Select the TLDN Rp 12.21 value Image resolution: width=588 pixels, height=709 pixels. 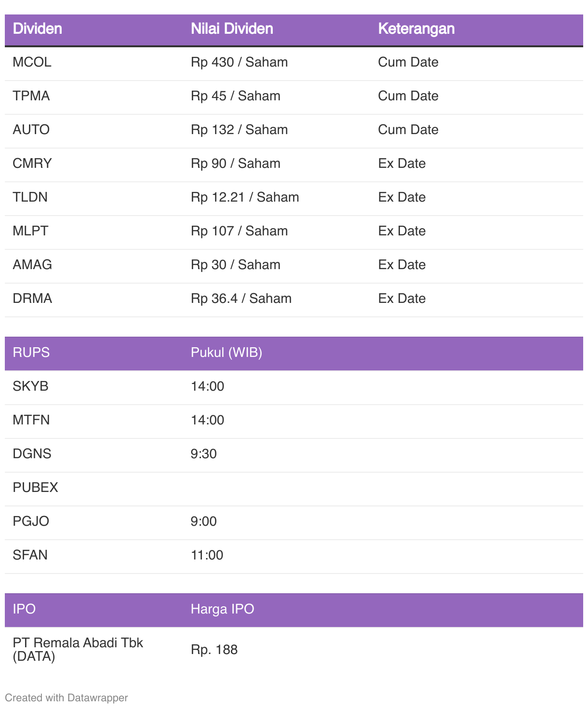245,197
